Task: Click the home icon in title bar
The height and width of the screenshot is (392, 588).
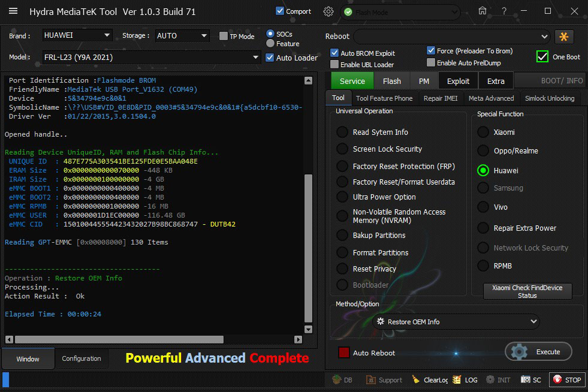Action: coord(483,11)
